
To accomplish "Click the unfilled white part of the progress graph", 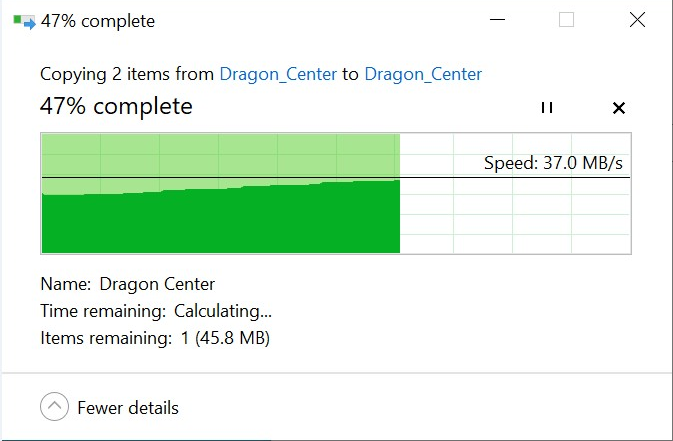I will coord(515,215).
